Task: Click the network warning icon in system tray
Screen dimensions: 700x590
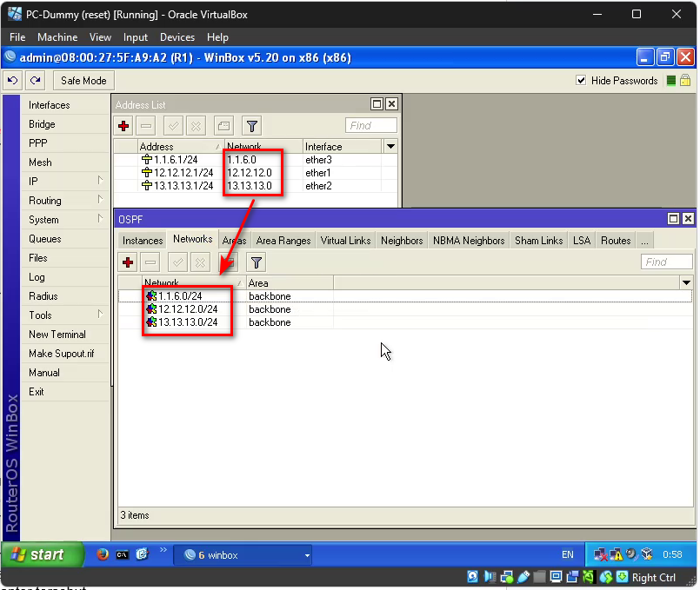Action: [616, 554]
